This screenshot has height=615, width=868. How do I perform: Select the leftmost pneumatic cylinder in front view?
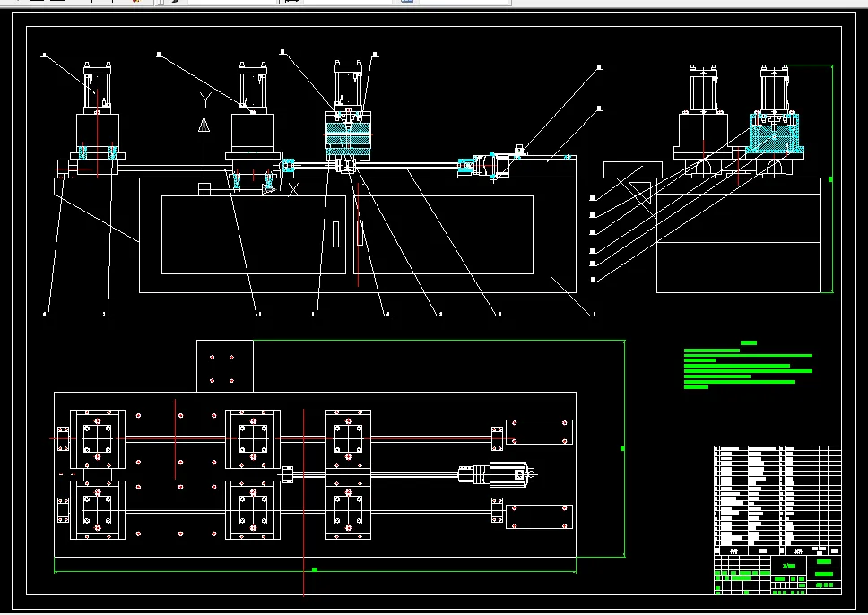pyautogui.click(x=98, y=86)
